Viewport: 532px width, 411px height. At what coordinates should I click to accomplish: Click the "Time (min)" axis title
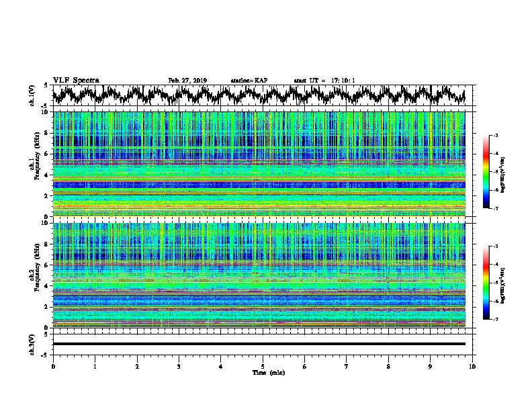click(269, 373)
